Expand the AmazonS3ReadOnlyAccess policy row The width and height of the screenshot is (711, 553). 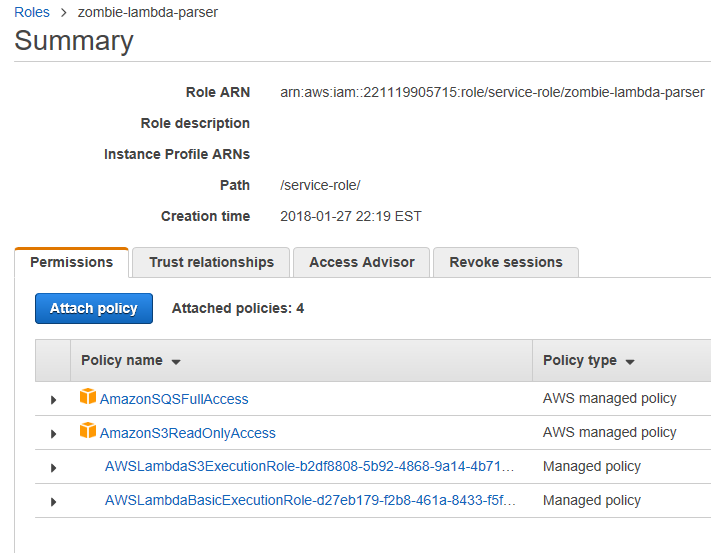click(x=53, y=434)
